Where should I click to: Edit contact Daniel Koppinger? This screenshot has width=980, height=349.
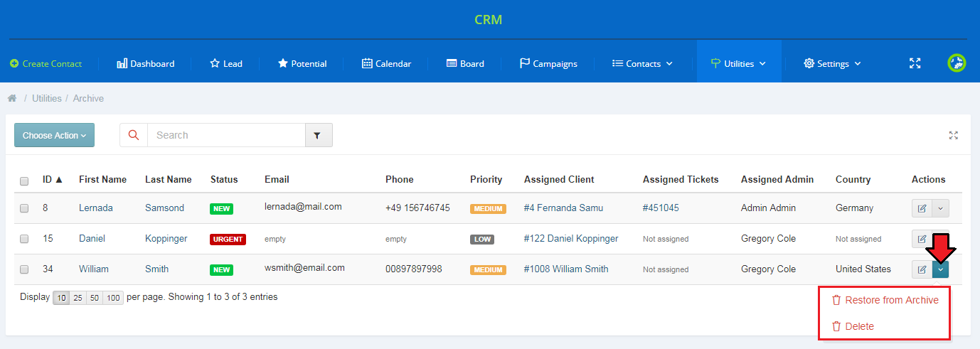[x=922, y=239]
